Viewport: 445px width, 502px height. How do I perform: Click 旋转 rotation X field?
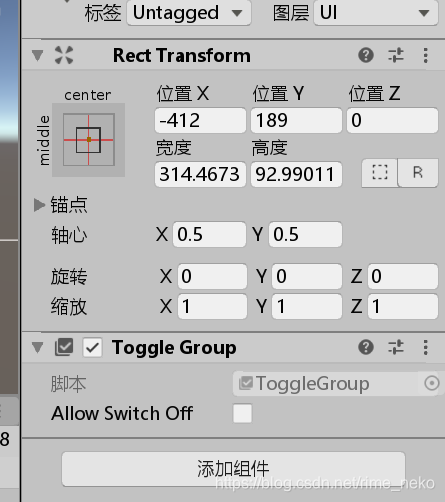(212, 276)
